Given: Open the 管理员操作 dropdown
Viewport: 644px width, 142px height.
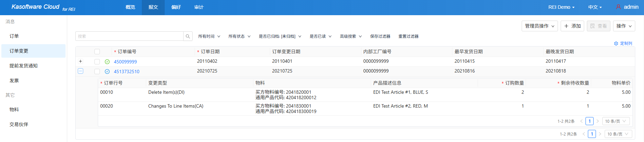Looking at the screenshot, I should tap(540, 26).
